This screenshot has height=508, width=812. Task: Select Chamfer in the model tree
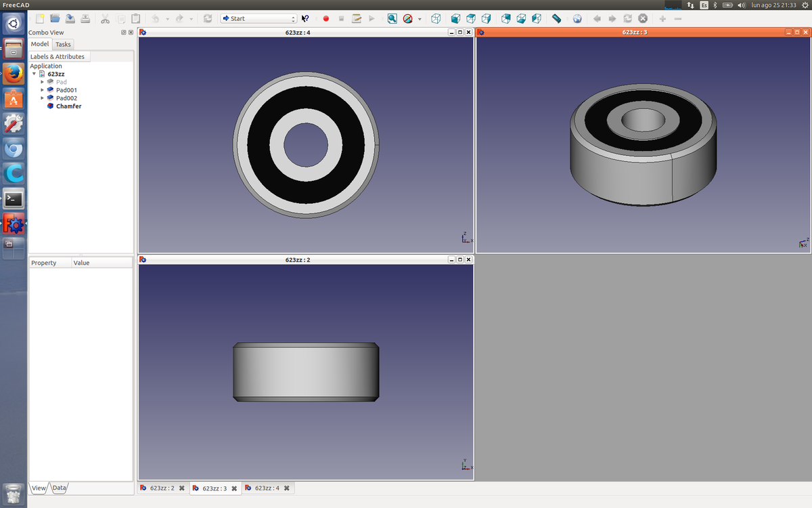[x=68, y=106]
